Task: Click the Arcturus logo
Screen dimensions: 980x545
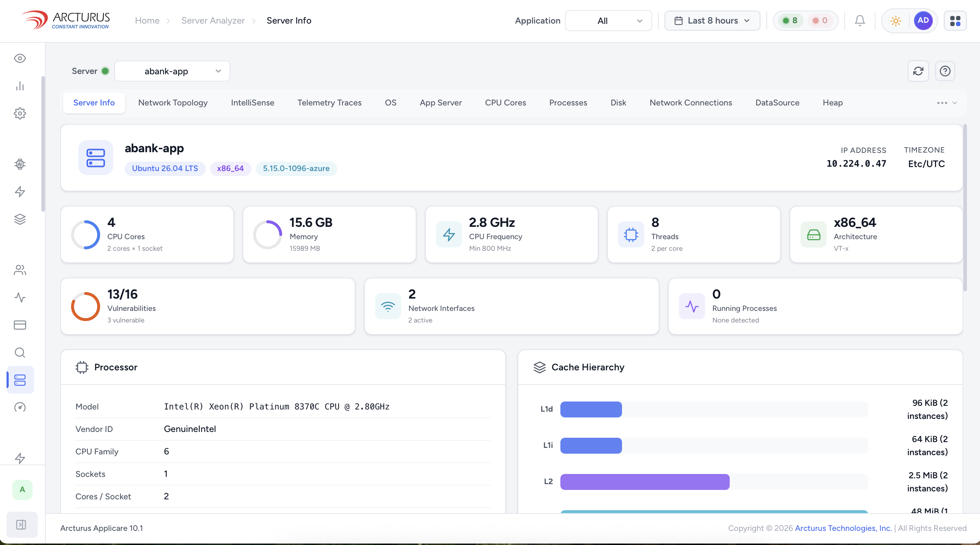Action: (x=66, y=20)
